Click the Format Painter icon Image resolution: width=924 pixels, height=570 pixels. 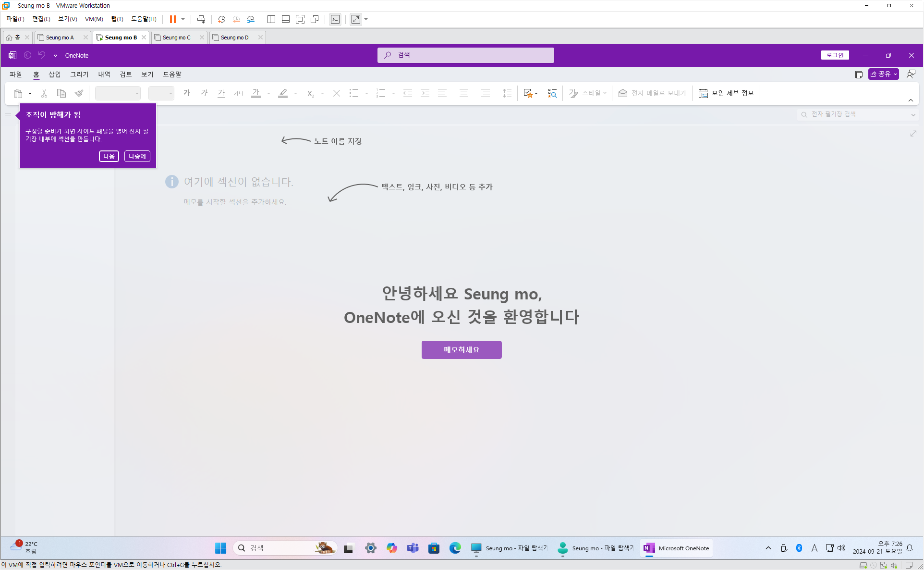tap(79, 93)
